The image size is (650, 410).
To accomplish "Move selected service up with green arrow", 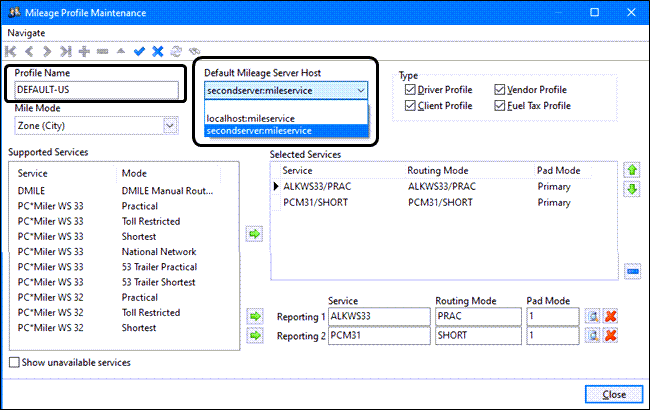I will 632,171.
